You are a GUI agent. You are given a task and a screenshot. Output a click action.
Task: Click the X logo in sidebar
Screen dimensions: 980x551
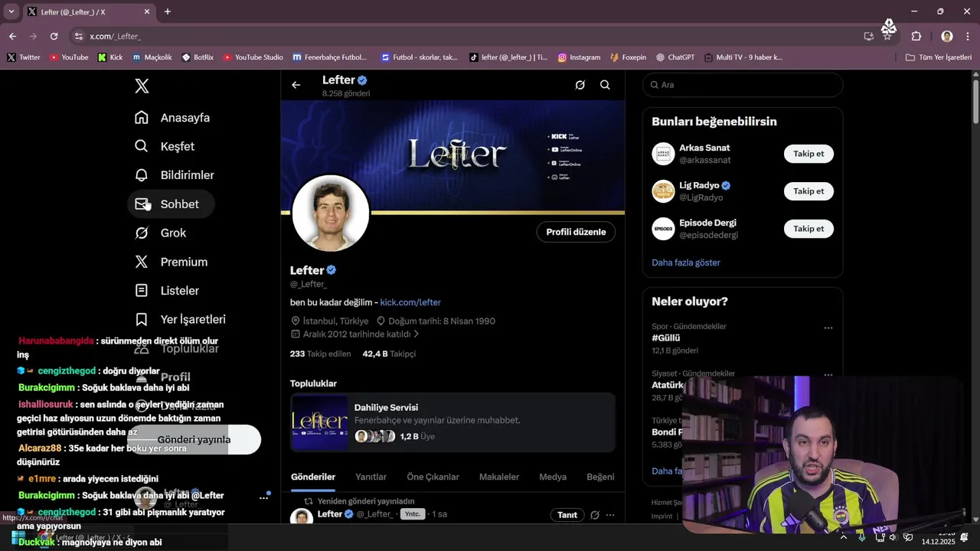[x=142, y=86]
